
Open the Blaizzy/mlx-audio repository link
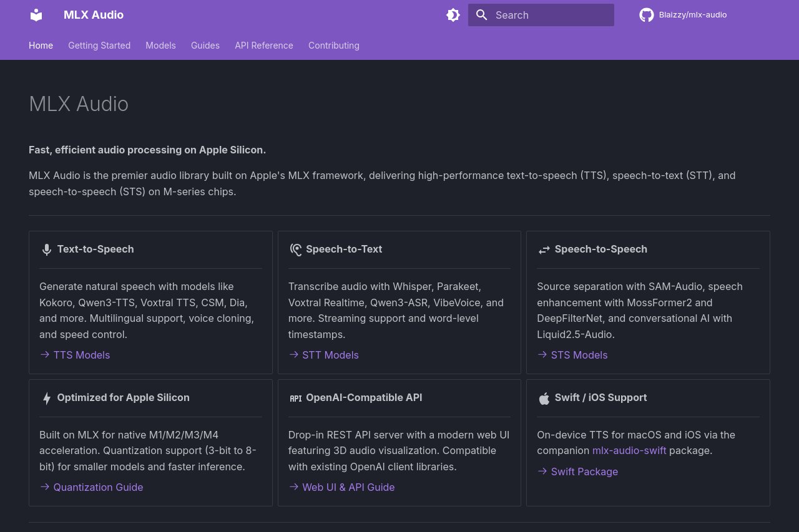point(683,15)
